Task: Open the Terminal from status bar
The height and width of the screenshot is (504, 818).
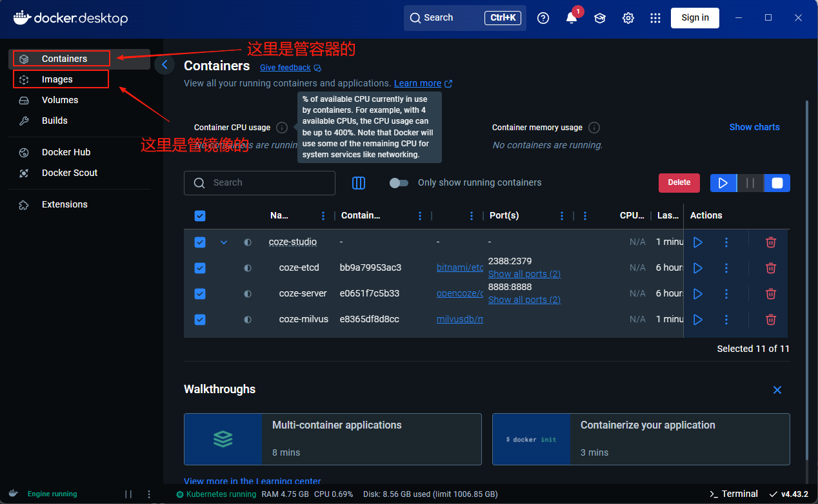Action: [733, 494]
